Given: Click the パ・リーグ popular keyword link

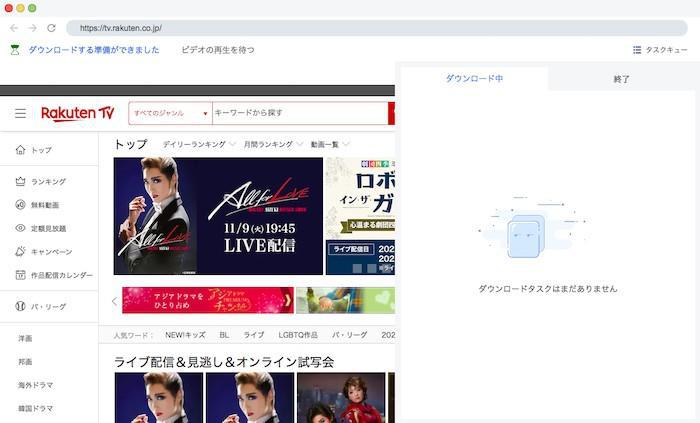Looking at the screenshot, I should click(x=349, y=335).
